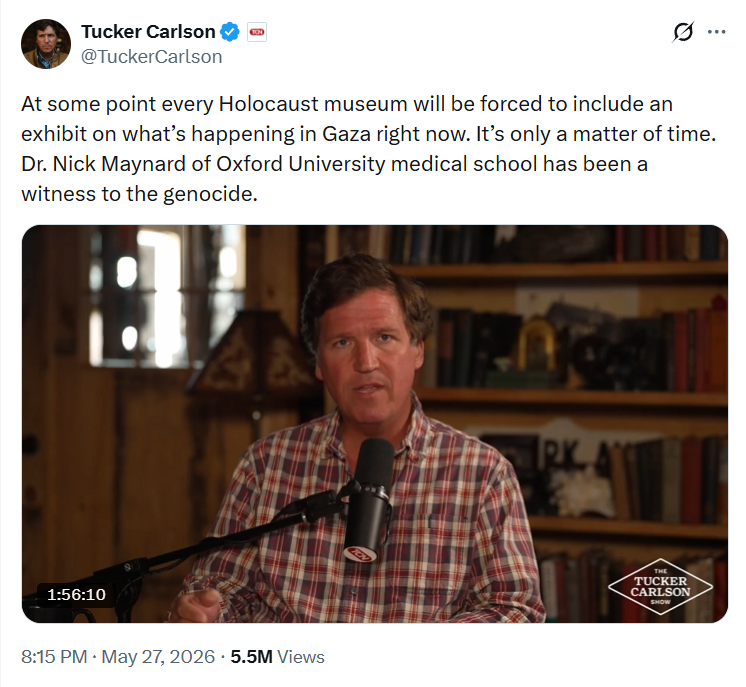Screen dimensions: 746x687
Task: Open the round profile avatar picture
Action: [x=46, y=44]
